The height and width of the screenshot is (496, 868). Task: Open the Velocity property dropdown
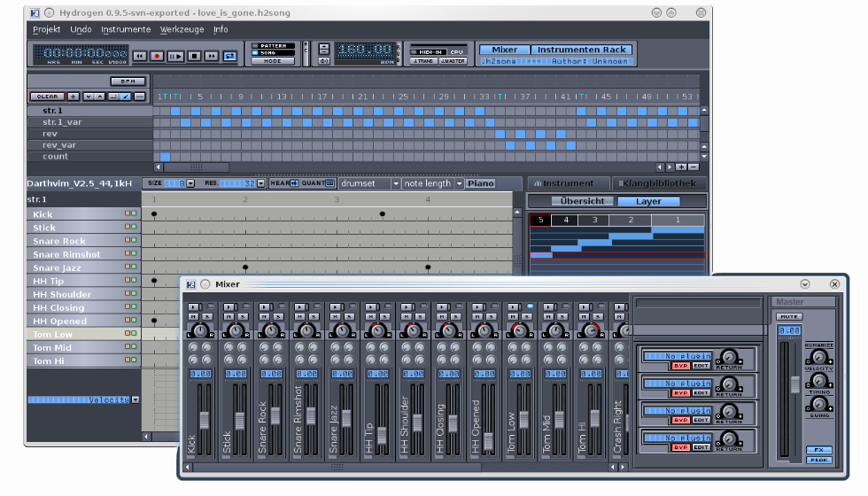click(135, 399)
